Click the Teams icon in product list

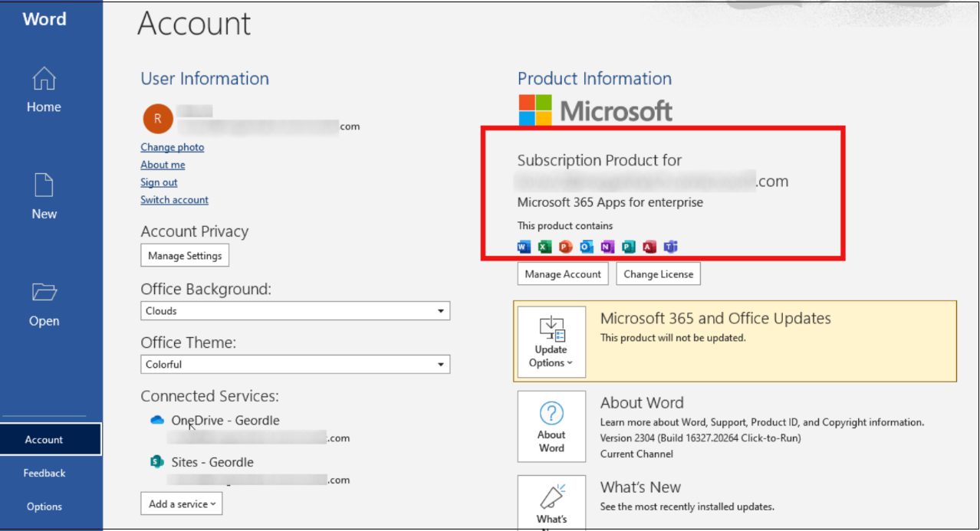point(670,247)
